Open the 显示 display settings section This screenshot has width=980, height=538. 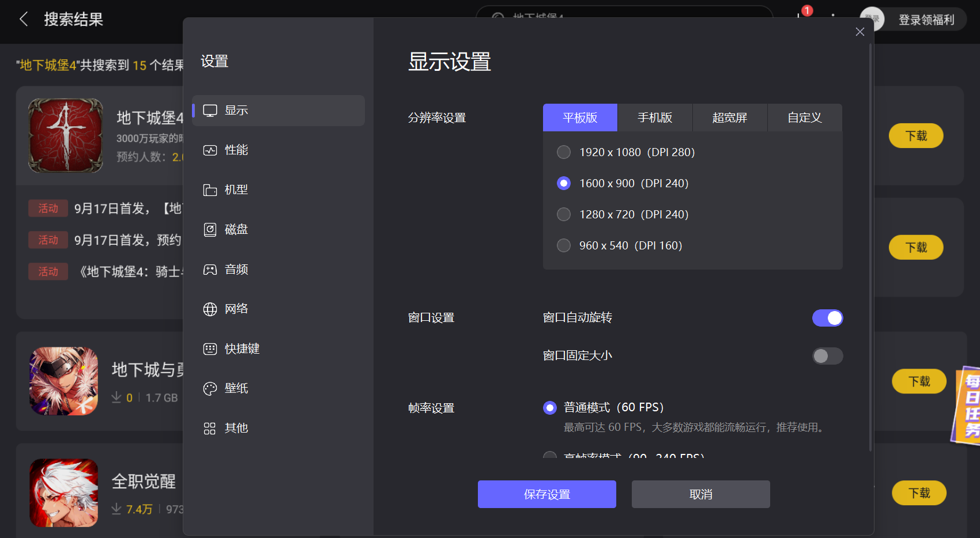click(x=278, y=111)
